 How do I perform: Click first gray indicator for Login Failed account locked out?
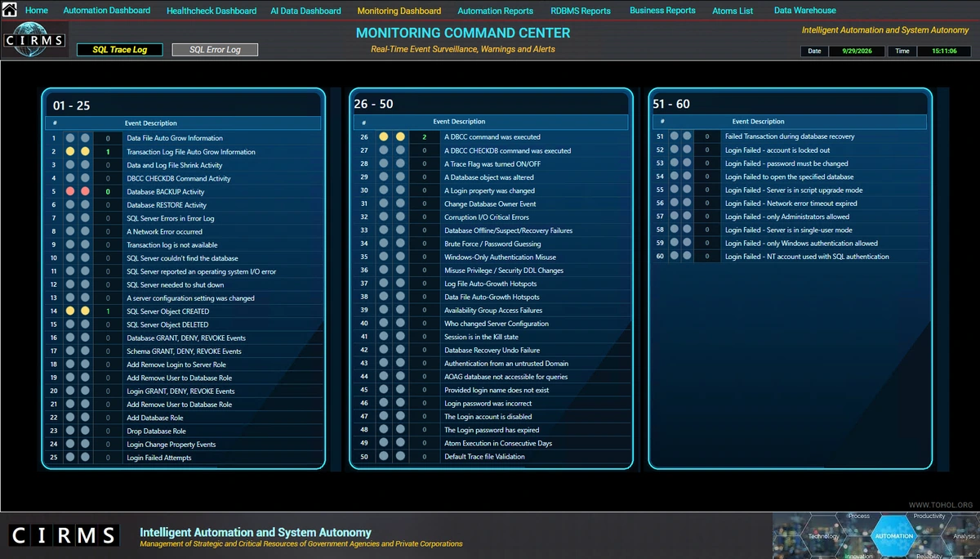[x=675, y=150]
